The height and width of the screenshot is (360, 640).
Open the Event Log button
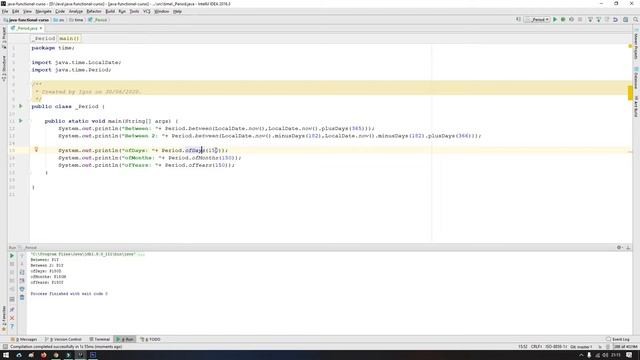[618, 339]
